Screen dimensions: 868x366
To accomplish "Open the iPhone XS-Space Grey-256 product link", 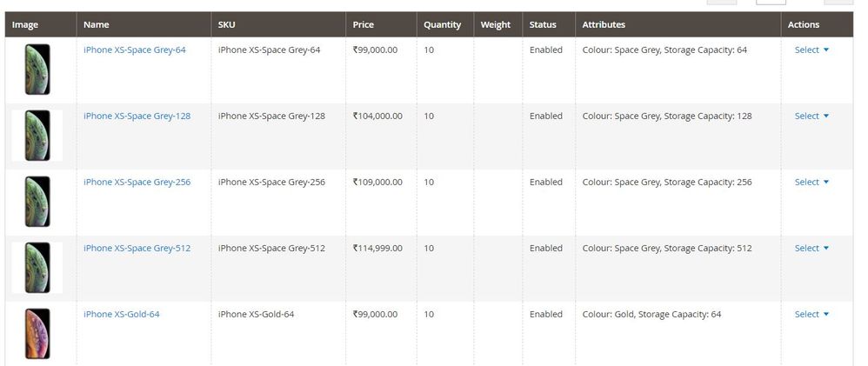I will pyautogui.click(x=137, y=183).
